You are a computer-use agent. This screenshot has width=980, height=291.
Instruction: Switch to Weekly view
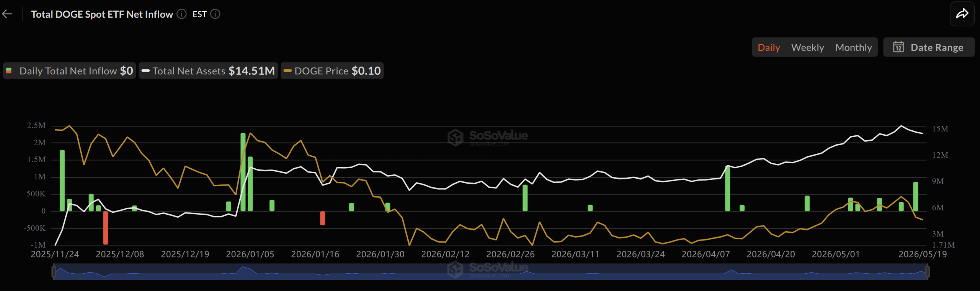[x=807, y=48]
